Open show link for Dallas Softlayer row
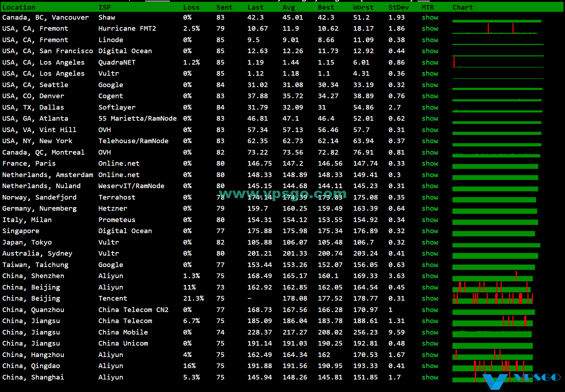 (x=430, y=107)
